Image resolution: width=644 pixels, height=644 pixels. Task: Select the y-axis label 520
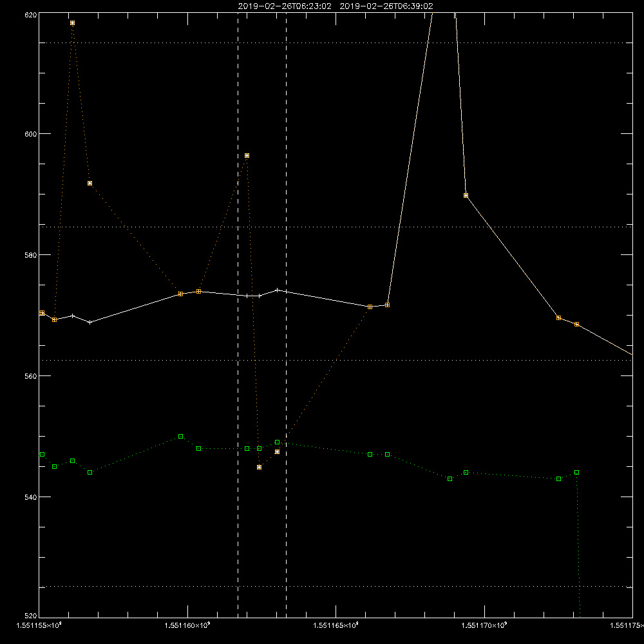(x=31, y=616)
